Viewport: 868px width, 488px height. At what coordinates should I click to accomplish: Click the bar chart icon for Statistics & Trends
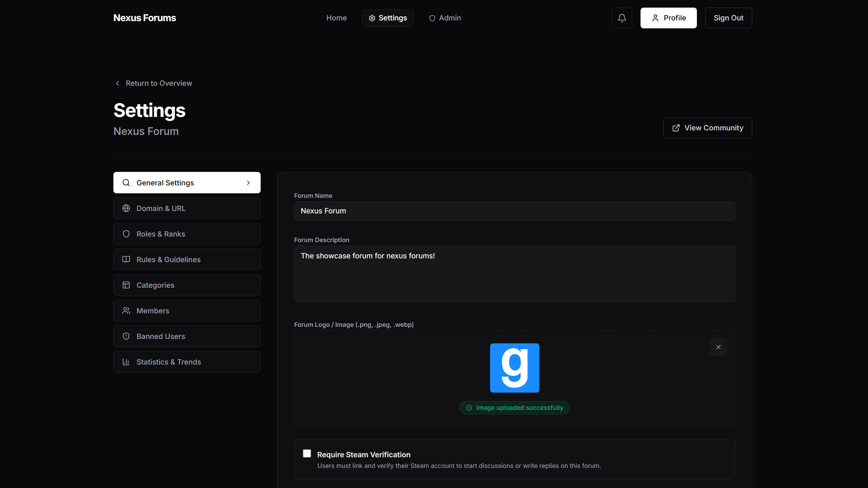[126, 362]
